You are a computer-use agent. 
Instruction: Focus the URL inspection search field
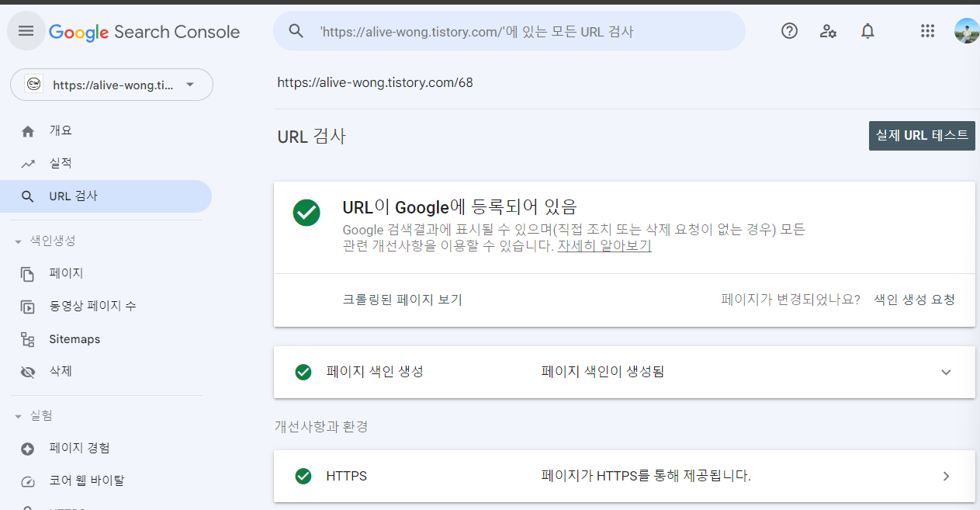[509, 31]
